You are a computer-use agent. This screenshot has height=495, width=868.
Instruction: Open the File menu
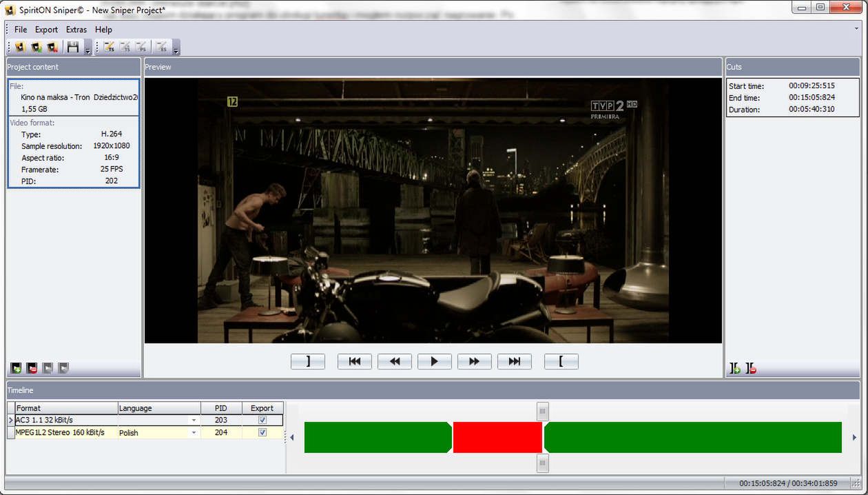(21, 30)
